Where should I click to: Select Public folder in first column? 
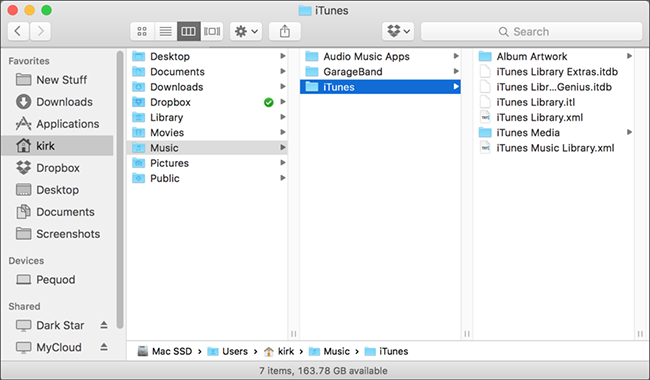[x=207, y=178]
